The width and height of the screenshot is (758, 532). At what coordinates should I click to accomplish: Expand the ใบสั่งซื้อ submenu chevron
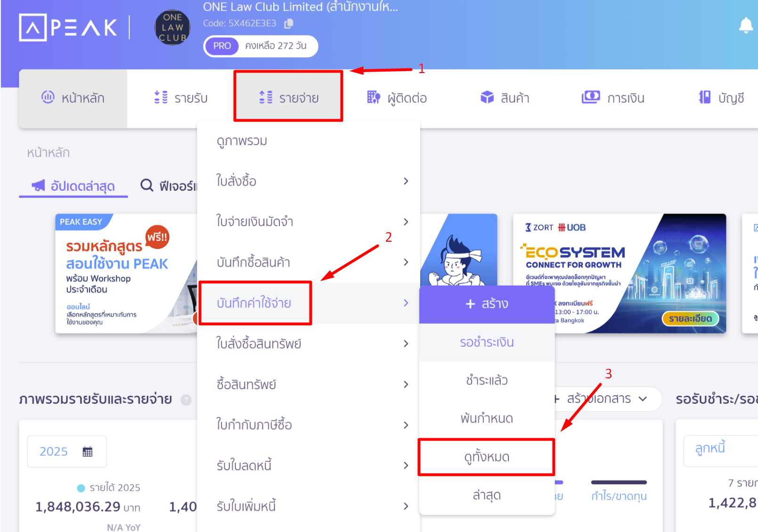[406, 181]
